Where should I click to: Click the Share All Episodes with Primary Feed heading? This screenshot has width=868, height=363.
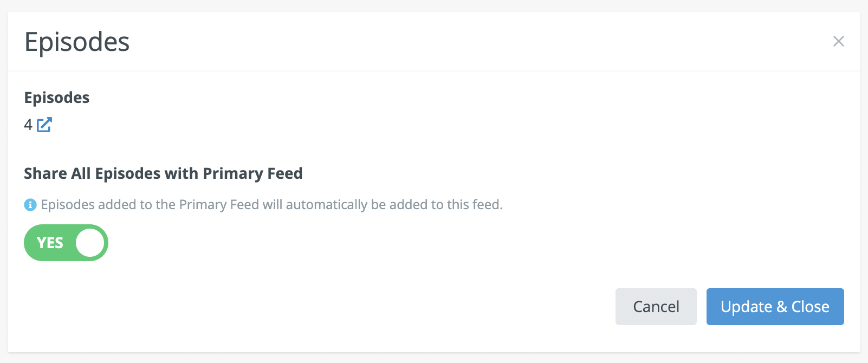tap(163, 173)
